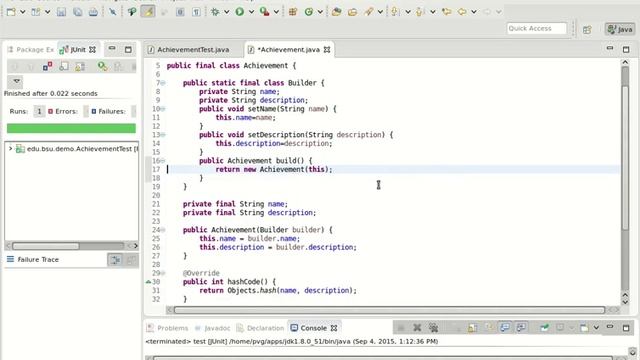Viewport: 640px width, 360px height.
Task: Click the New wizard toolbar icon
Action: pos(11,12)
